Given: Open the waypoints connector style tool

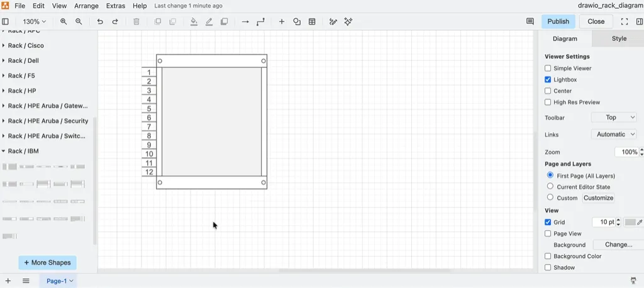Looking at the screenshot, I should [260, 21].
